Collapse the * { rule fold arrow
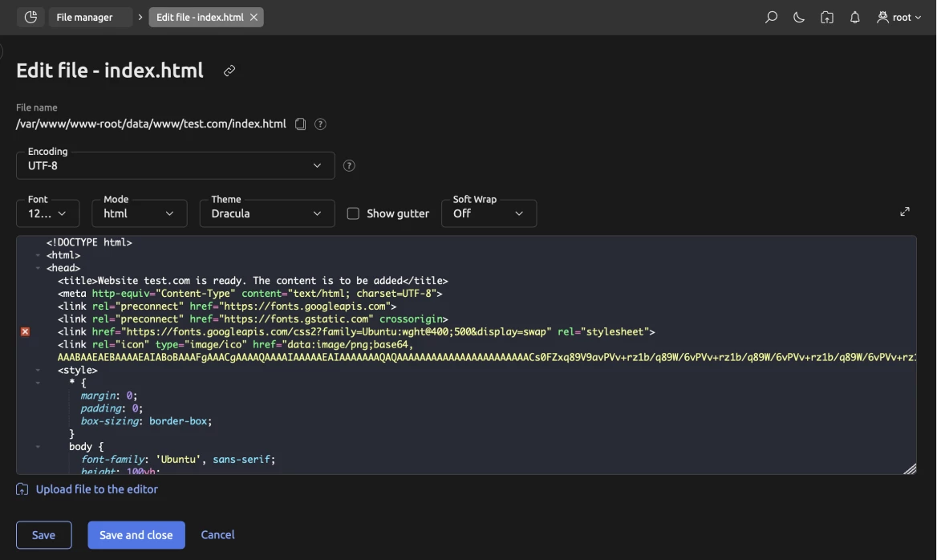 38,383
